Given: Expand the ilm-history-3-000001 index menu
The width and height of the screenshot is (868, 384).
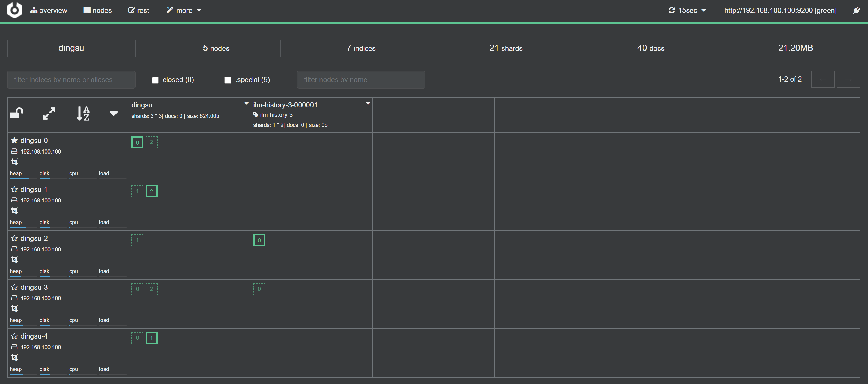Looking at the screenshot, I should coord(368,104).
